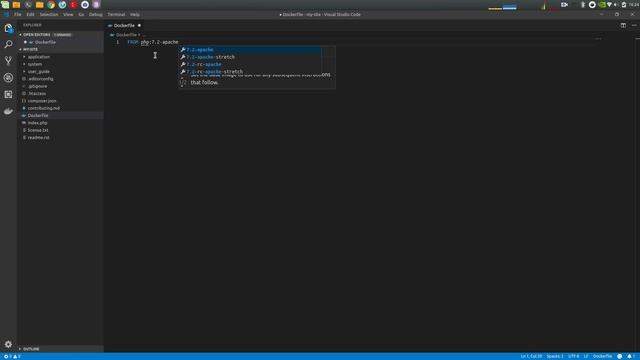Screen dimensions: 640x360
Task: Select the 7.2-rc-apache-stretch suggestion
Action: (x=250, y=71)
